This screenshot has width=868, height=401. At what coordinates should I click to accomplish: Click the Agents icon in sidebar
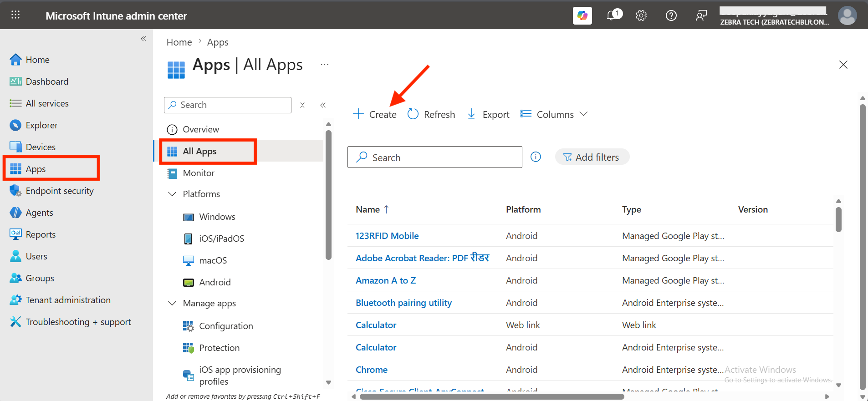click(15, 213)
